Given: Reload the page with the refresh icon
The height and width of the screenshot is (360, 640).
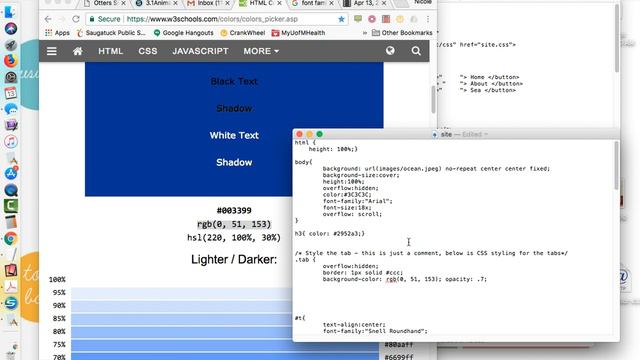Looking at the screenshot, I should tap(76, 19).
